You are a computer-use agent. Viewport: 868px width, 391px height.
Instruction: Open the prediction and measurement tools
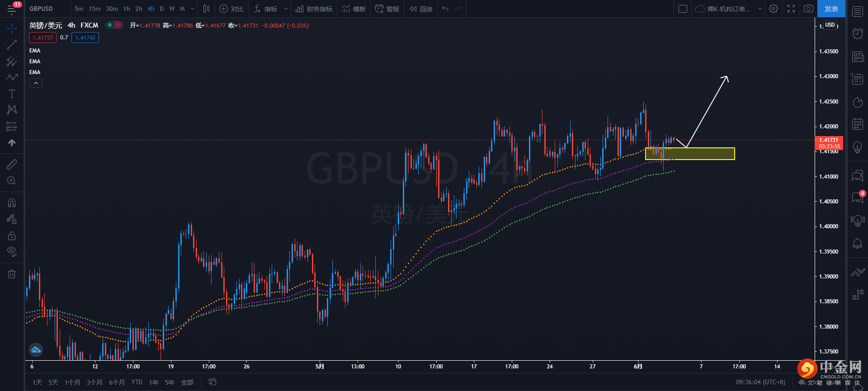click(12, 126)
